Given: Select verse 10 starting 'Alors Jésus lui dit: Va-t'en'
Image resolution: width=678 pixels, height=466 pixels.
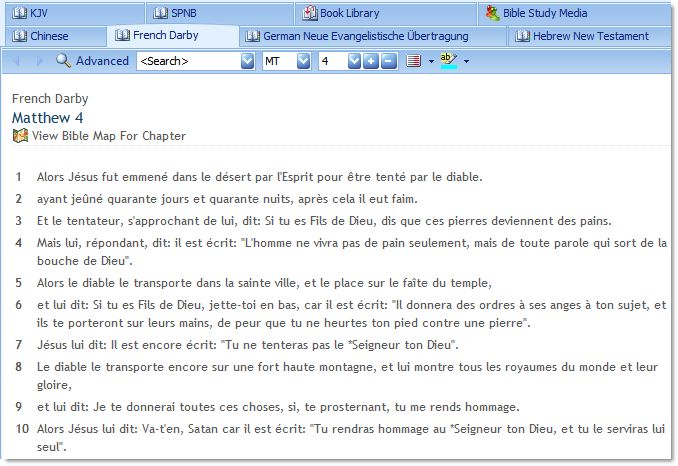Looking at the screenshot, I should 351,437.
